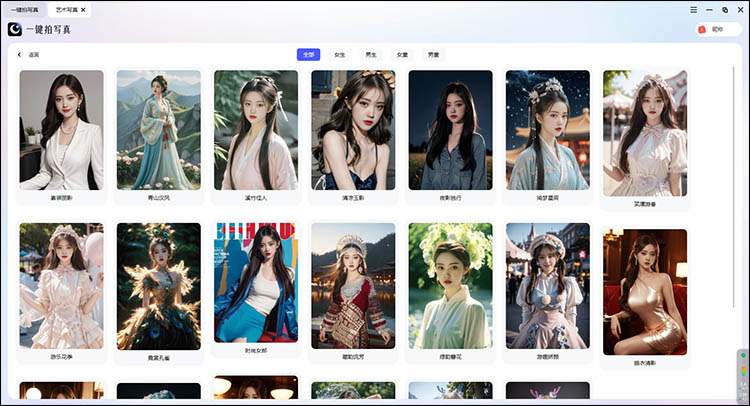Click the 夜影独行 template label
This screenshot has height=406, width=750.
pyautogui.click(x=451, y=198)
